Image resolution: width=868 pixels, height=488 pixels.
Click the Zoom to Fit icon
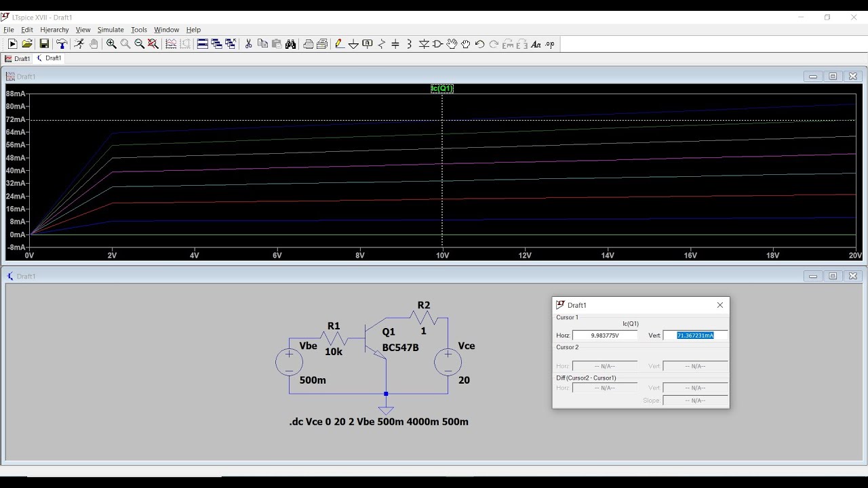(153, 44)
